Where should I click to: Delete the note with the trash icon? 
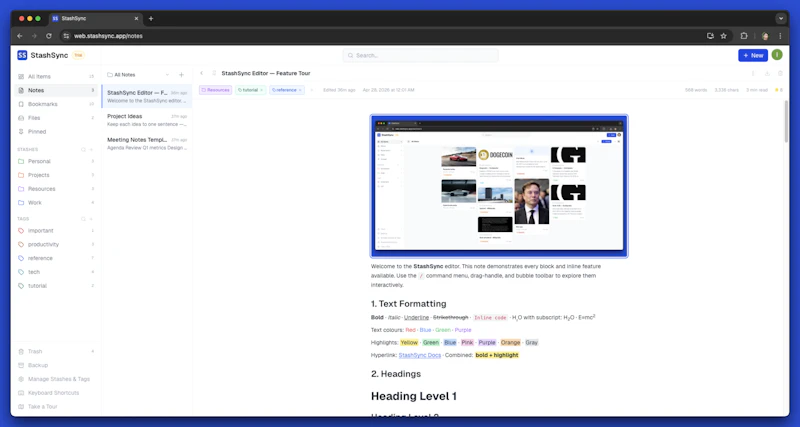(780, 73)
